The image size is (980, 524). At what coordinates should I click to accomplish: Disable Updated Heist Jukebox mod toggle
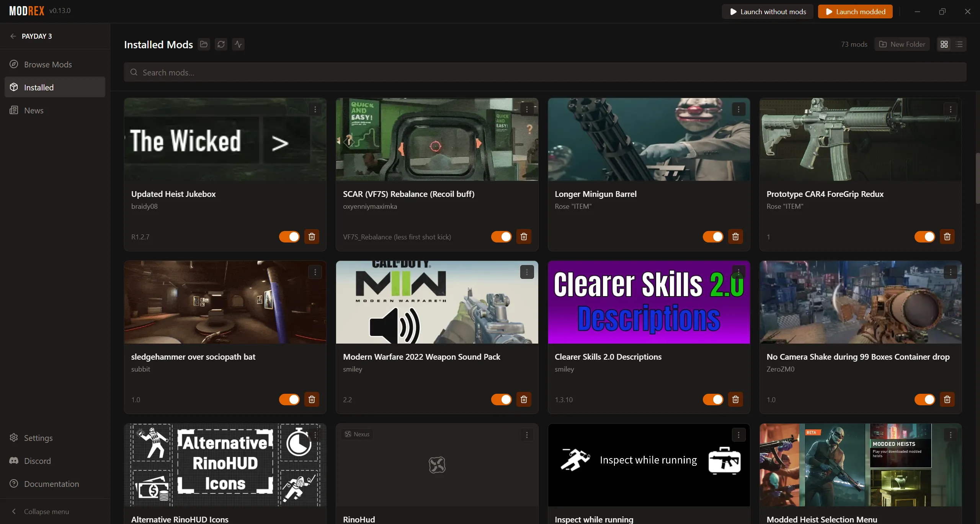pos(289,237)
